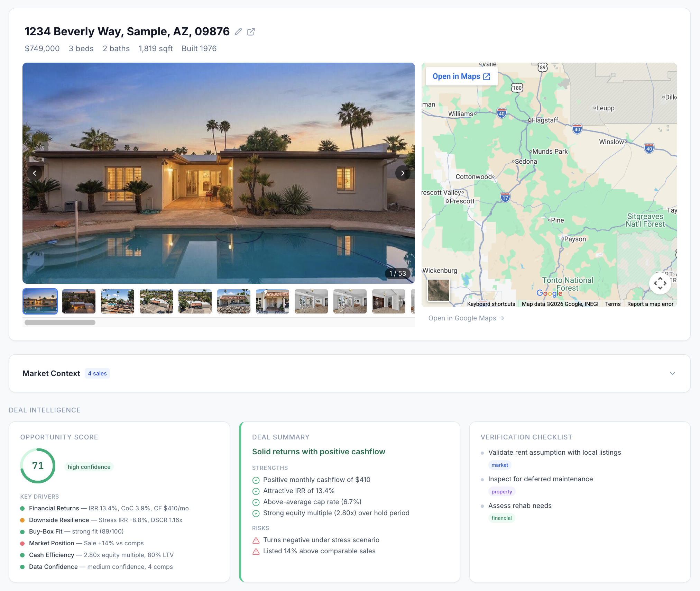This screenshot has height=591, width=700.
Task: Open the map Terms link
Action: 612,304
